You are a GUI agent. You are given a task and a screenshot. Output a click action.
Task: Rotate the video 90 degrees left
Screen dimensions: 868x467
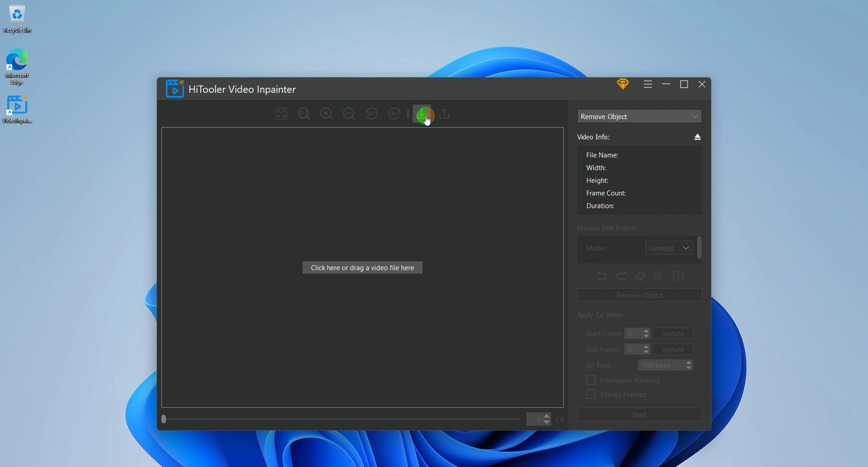371,114
